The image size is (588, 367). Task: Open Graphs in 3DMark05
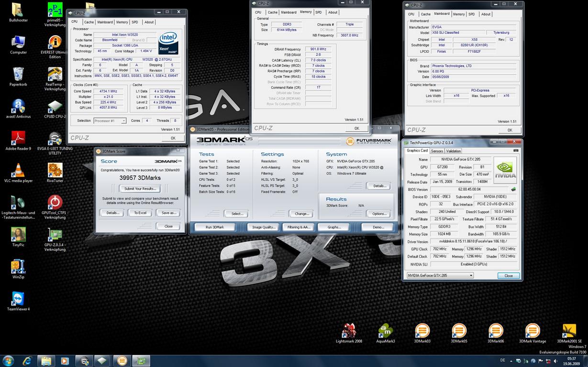point(334,227)
